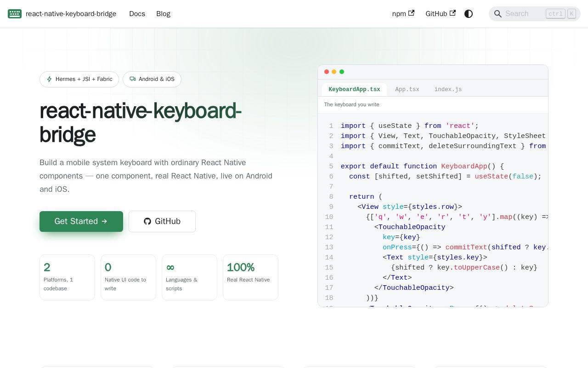588x368 pixels.
Task: Click the yellow dot in the code window
Action: point(334,72)
